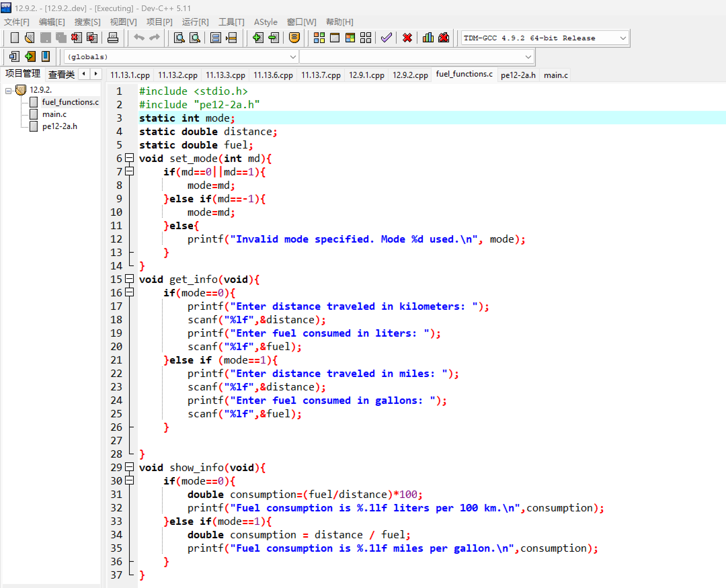Click the Find magnifier icon
This screenshot has width=726, height=588.
[179, 38]
